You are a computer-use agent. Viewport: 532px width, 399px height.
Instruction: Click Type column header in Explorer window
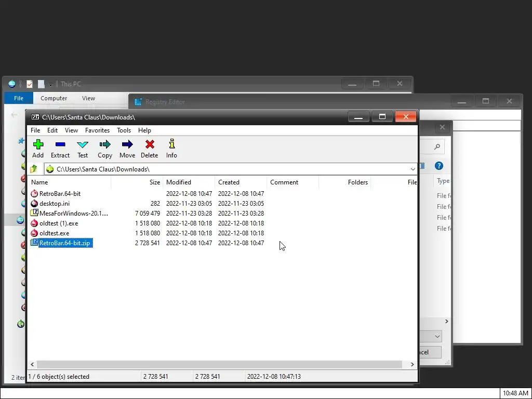443,181
